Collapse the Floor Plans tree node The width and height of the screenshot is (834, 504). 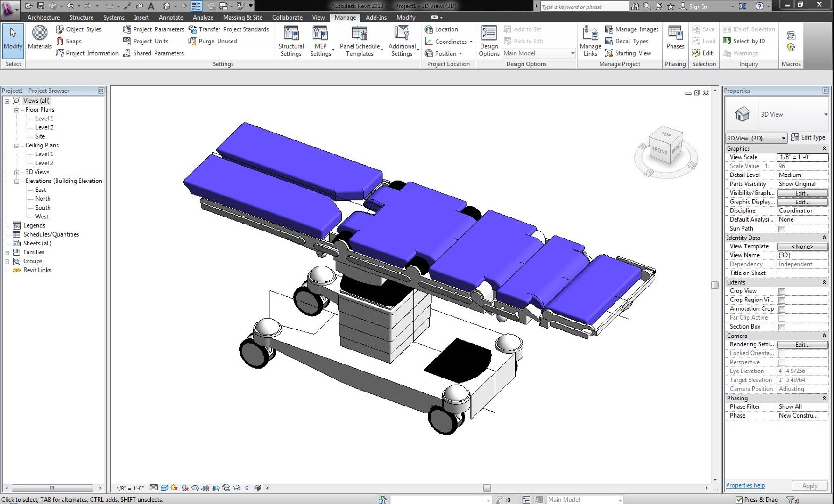coord(17,110)
